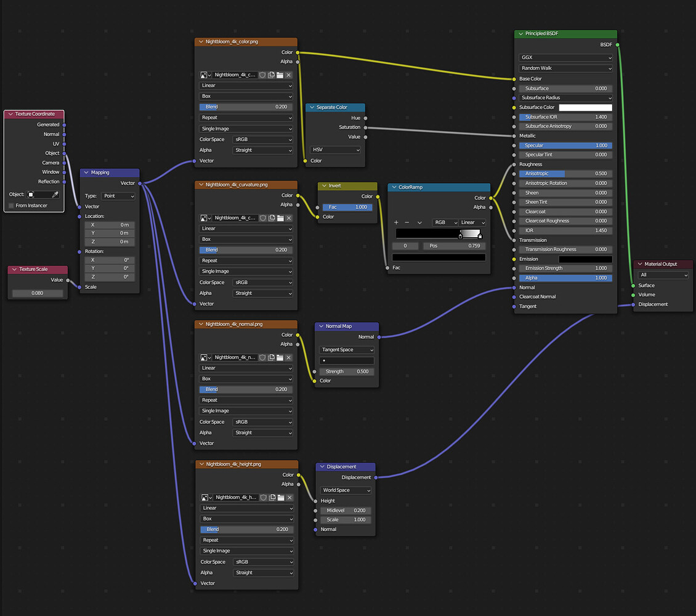Click the folder open icon on the curvature node
The image size is (696, 616).
coord(279,218)
